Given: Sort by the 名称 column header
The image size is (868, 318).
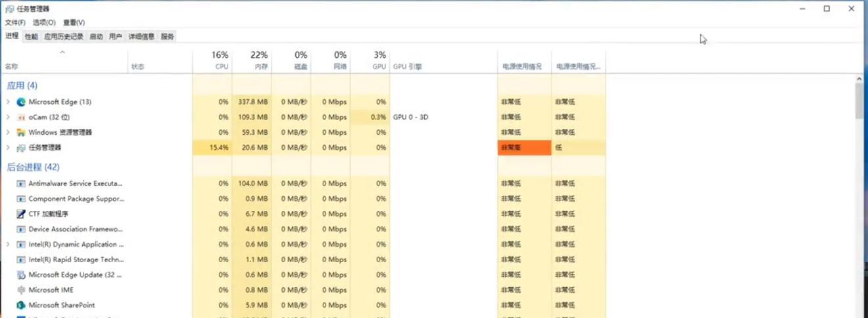Looking at the screenshot, I should point(64,60).
